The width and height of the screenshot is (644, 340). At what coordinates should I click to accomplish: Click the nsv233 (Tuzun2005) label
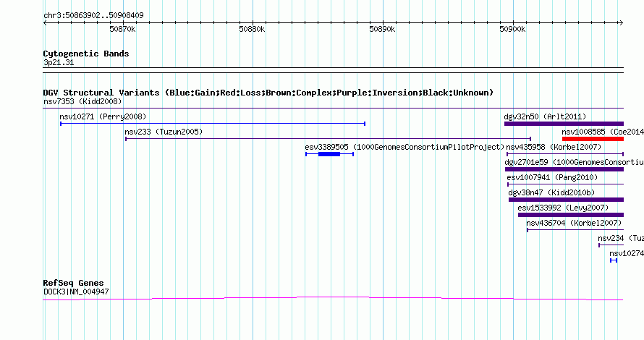(x=164, y=132)
